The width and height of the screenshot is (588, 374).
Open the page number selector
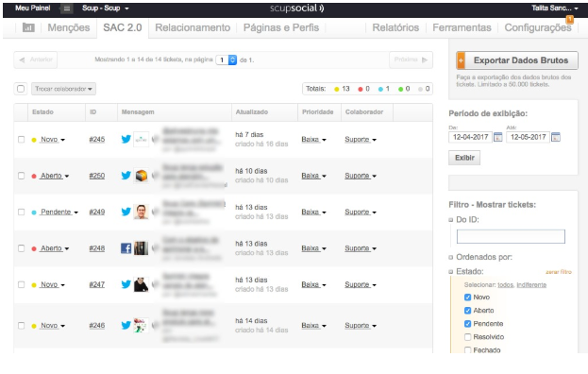pos(227,59)
